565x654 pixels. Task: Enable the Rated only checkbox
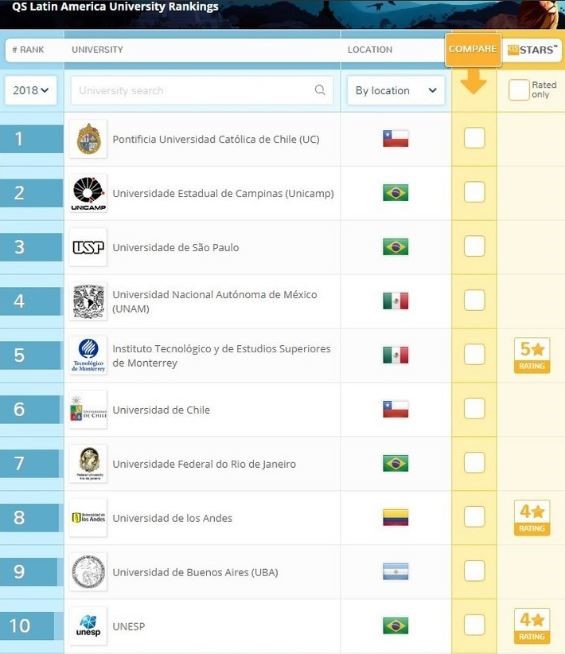(519, 90)
